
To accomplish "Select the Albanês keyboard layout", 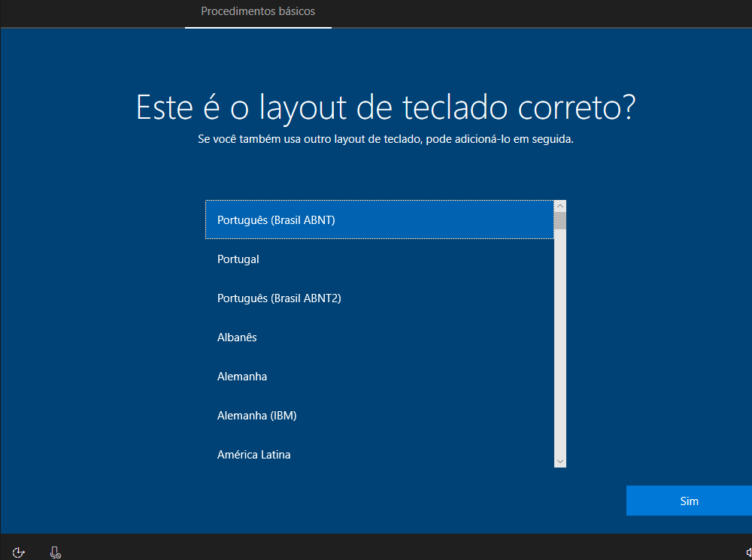I will click(x=379, y=338).
